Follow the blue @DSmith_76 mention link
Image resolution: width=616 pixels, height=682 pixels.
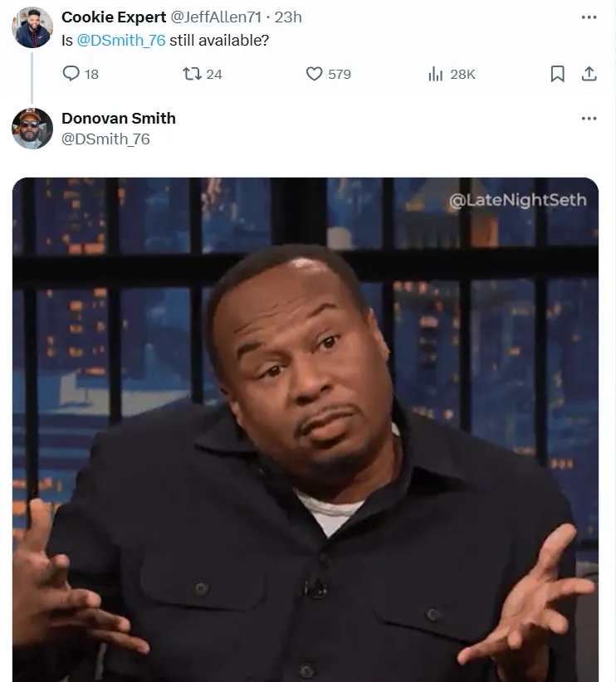click(x=121, y=41)
